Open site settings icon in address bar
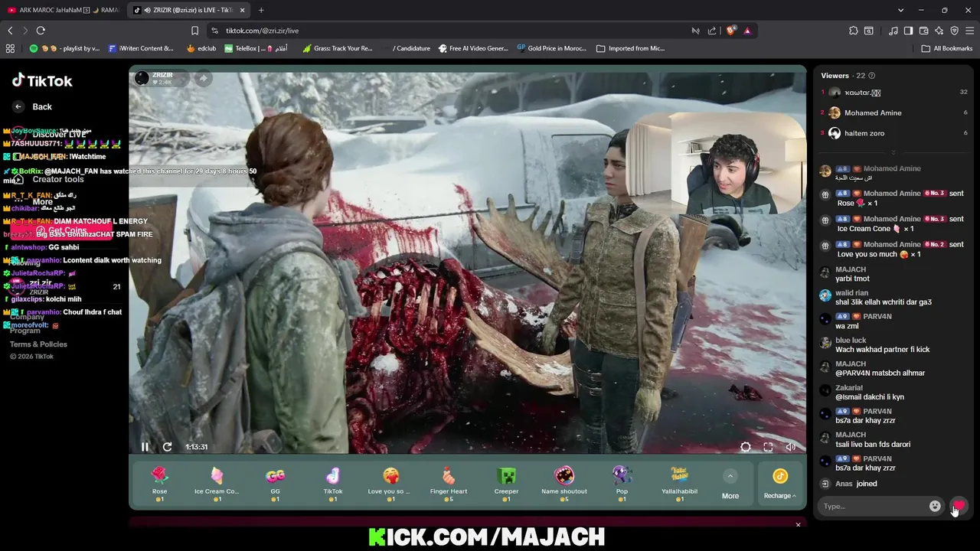 pyautogui.click(x=214, y=31)
